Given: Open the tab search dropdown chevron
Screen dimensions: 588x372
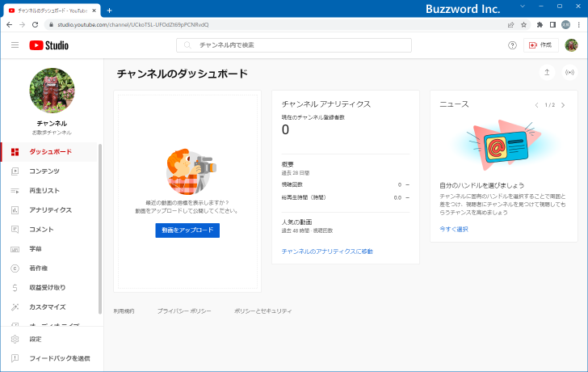Looking at the screenshot, I should (x=523, y=6).
